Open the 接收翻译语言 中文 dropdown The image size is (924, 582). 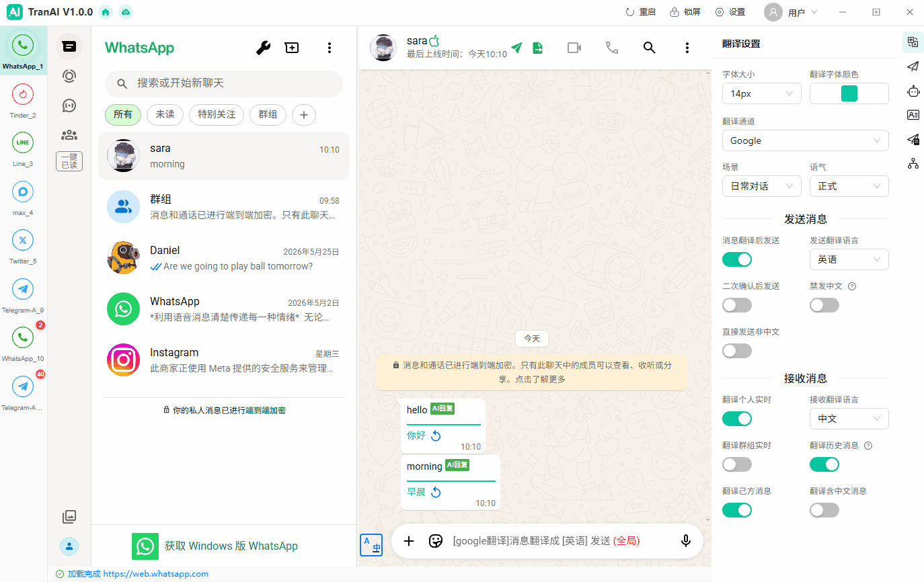point(849,419)
